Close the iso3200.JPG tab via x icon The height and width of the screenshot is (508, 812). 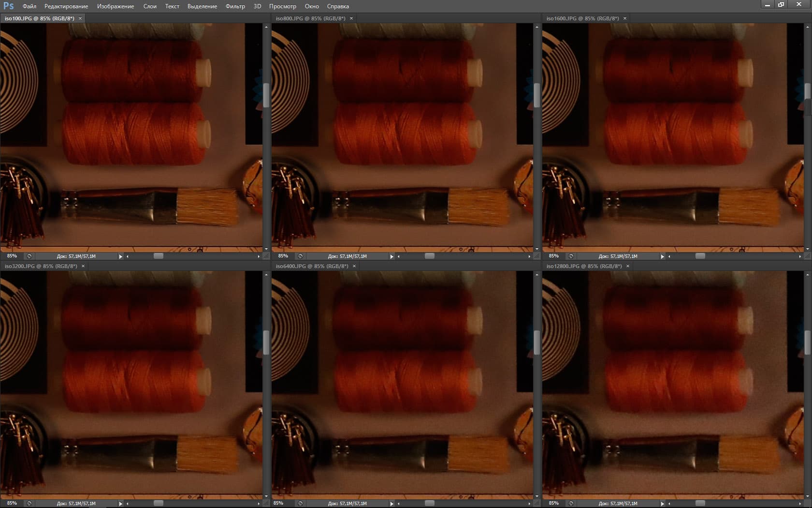[83, 266]
